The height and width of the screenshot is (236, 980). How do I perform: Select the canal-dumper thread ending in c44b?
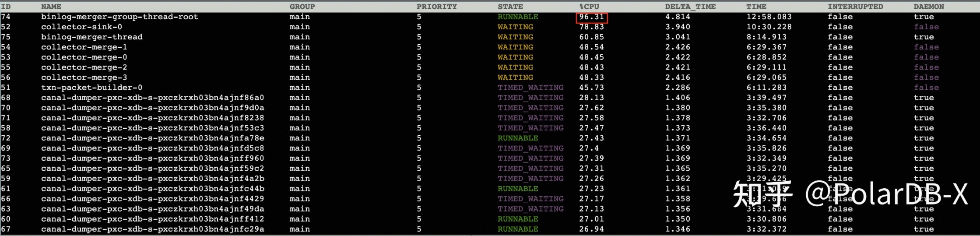click(153, 188)
